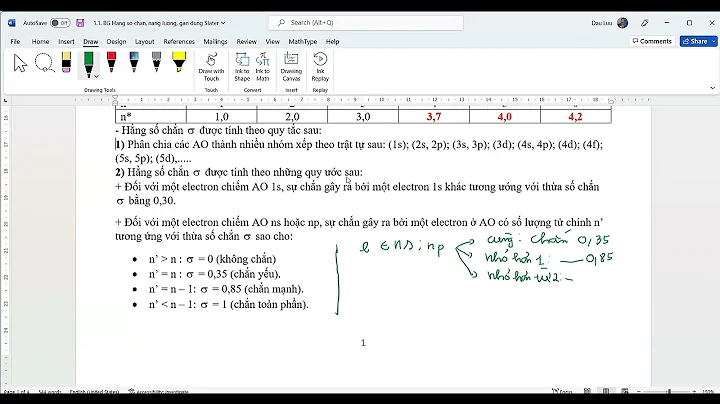Click in the Search box
720x404 pixels.
click(x=366, y=22)
